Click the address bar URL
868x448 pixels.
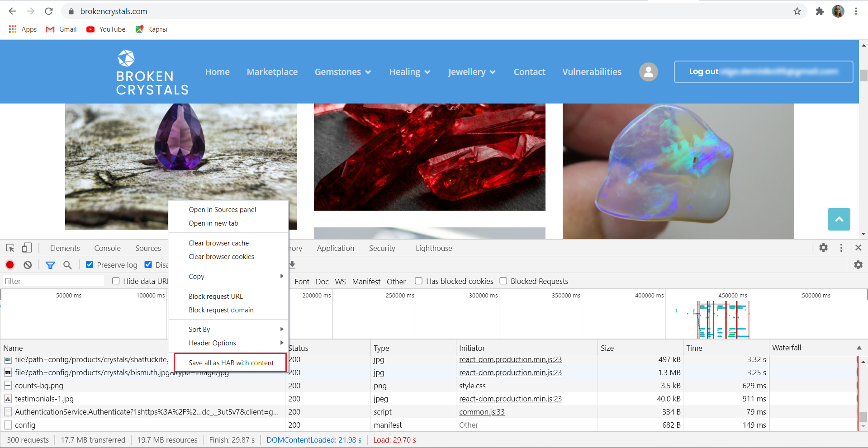pyautogui.click(x=114, y=11)
